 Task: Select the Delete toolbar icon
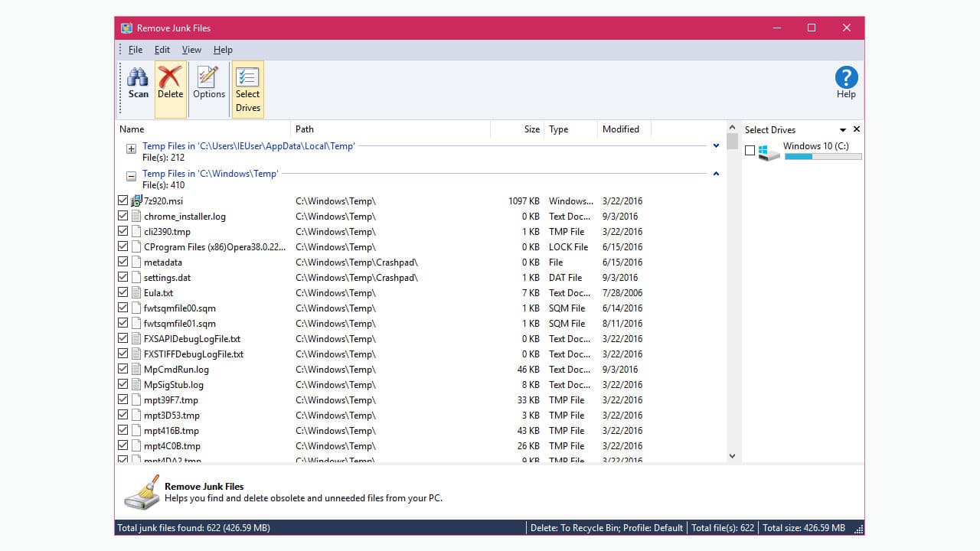[170, 83]
